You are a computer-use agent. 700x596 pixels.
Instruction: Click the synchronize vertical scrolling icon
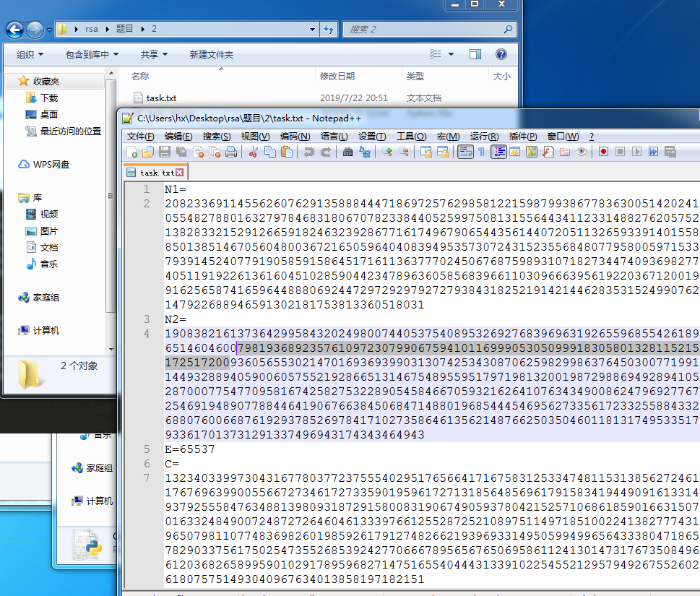426,152
